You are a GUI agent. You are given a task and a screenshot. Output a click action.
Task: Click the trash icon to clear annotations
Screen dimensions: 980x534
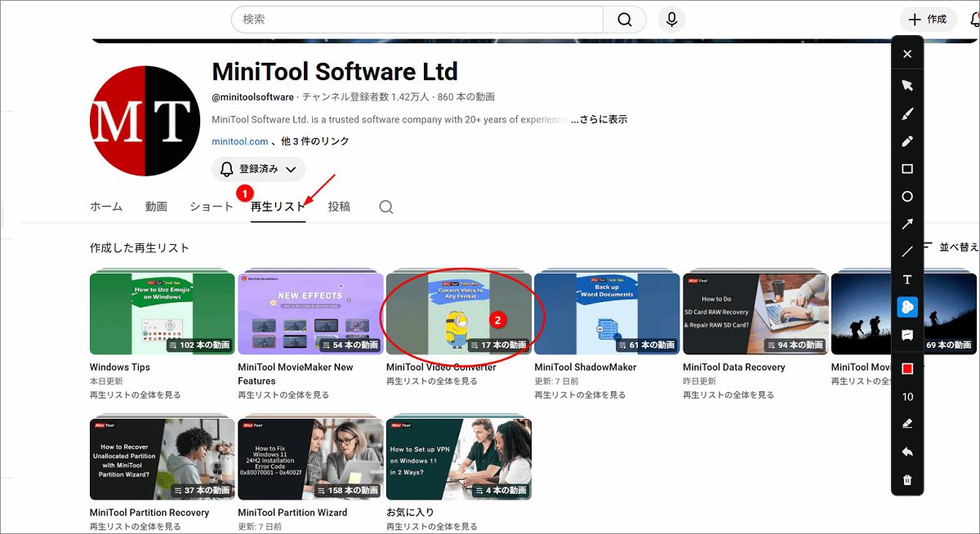pos(906,480)
